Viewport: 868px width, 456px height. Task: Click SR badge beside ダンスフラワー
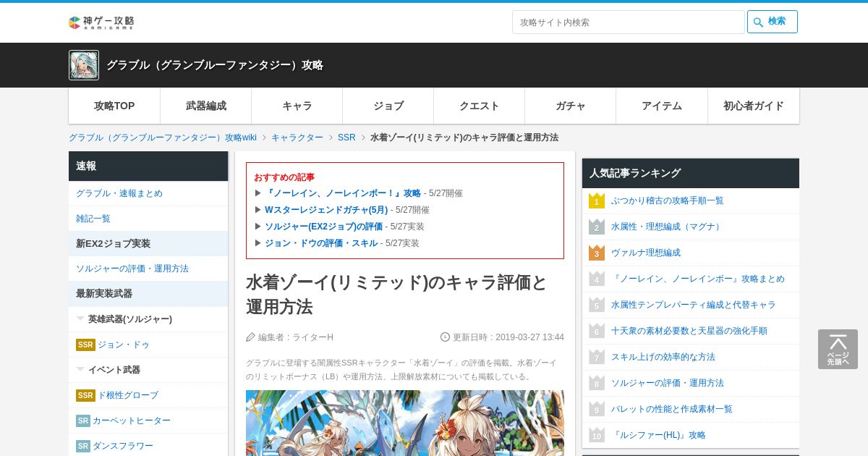83,446
